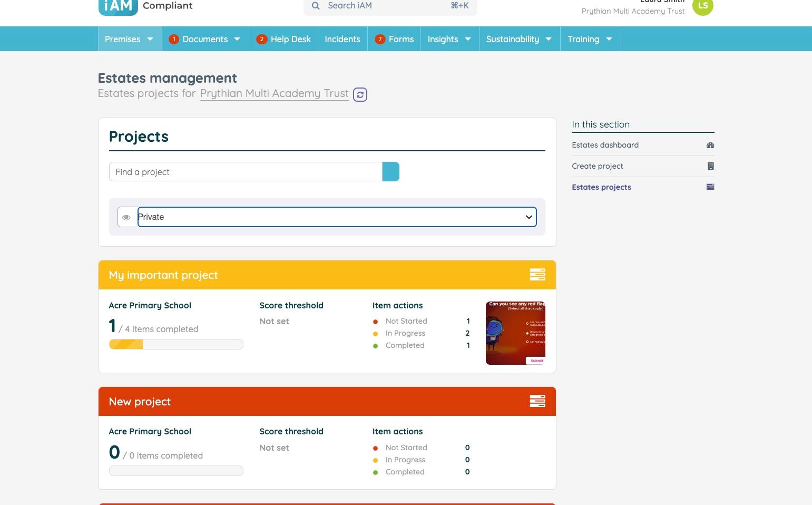The width and height of the screenshot is (812, 505).
Task: Click the Estates dashboard gauge icon
Action: [x=710, y=145]
